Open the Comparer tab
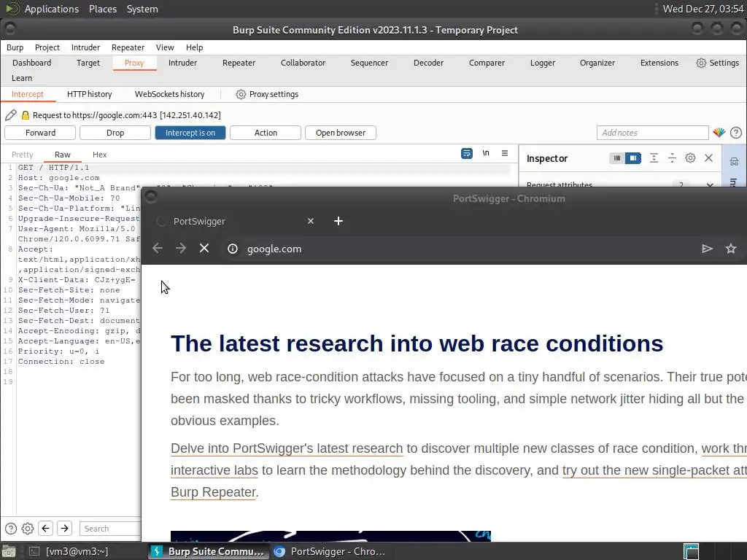747x560 pixels. (x=487, y=63)
